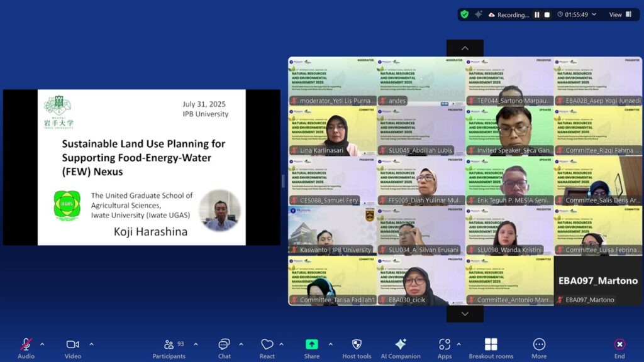644x362 pixels.
Task: Launch the AI Companion
Action: [x=400, y=345]
